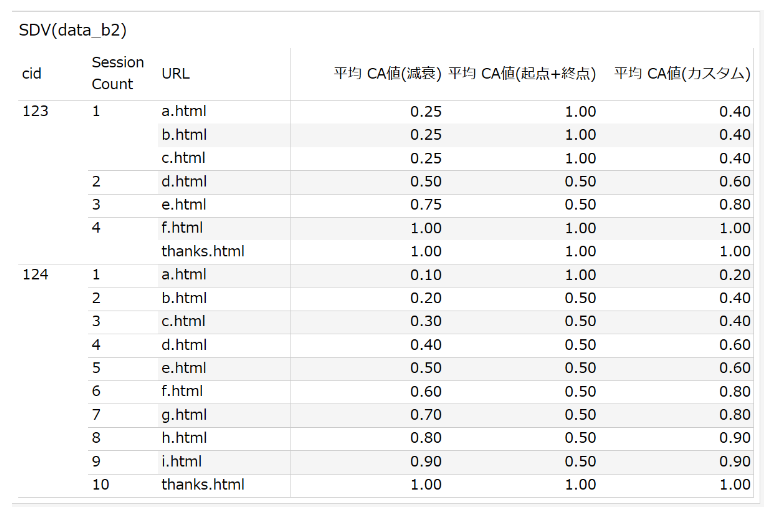Click the 0.75 value cell
Screen dimensions: 771x515
tap(426, 204)
